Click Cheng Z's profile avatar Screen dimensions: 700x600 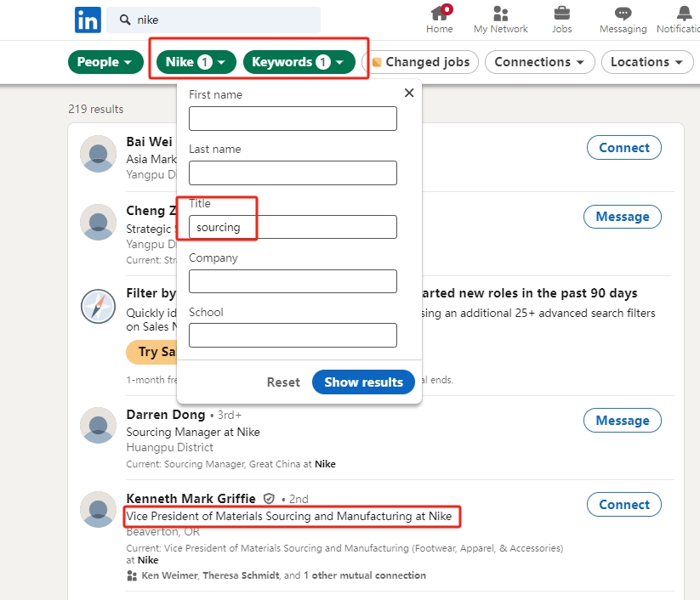98,222
